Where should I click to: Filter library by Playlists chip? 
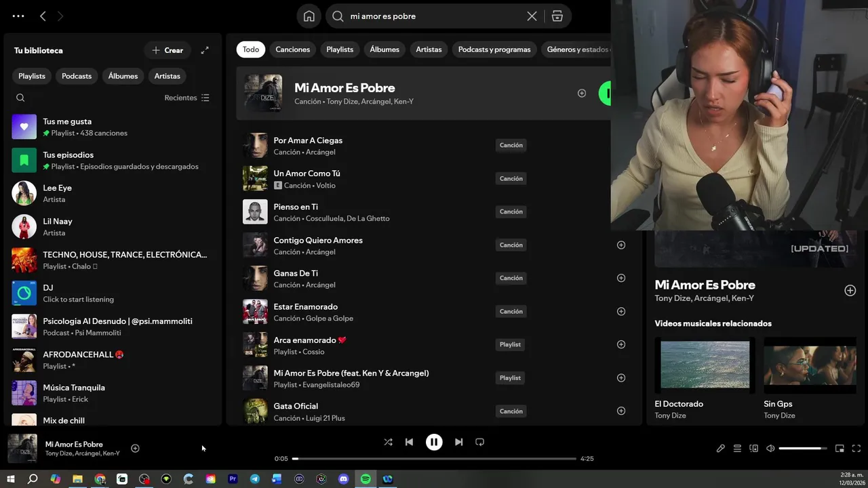[32, 76]
